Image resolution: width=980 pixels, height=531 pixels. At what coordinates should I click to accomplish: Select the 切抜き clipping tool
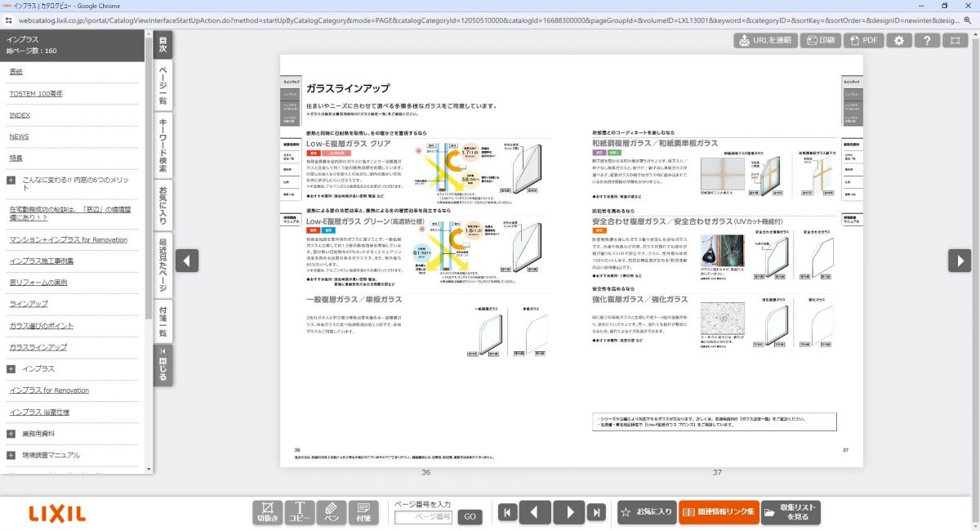pyautogui.click(x=268, y=512)
